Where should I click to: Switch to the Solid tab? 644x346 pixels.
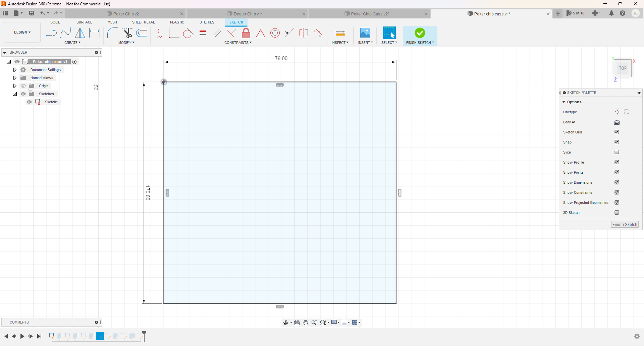pyautogui.click(x=55, y=22)
